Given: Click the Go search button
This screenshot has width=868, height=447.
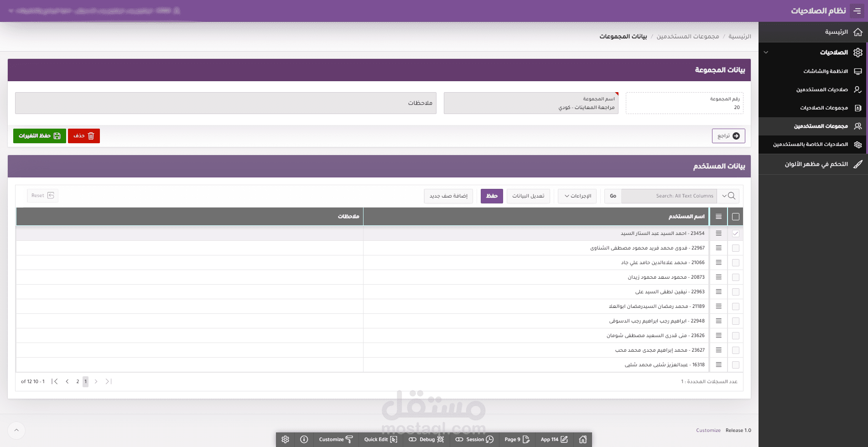Looking at the screenshot, I should pos(613,196).
